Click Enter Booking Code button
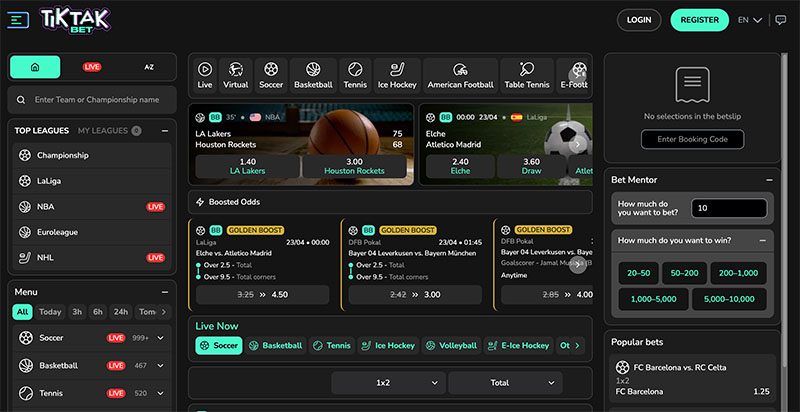Image resolution: width=800 pixels, height=412 pixels. pyautogui.click(x=692, y=139)
